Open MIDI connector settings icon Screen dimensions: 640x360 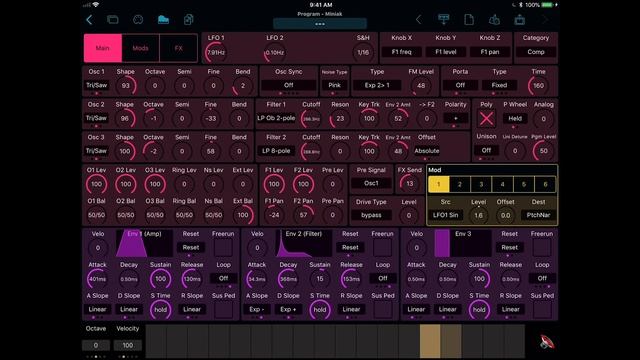tap(138, 20)
